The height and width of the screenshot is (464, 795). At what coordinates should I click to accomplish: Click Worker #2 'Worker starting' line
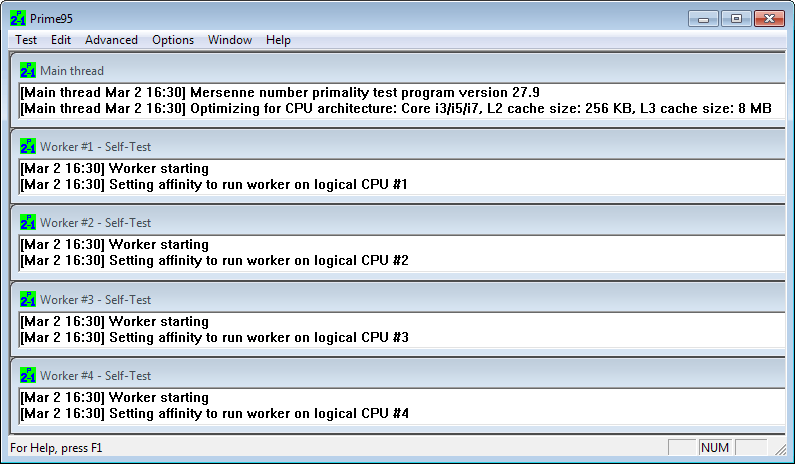115,244
